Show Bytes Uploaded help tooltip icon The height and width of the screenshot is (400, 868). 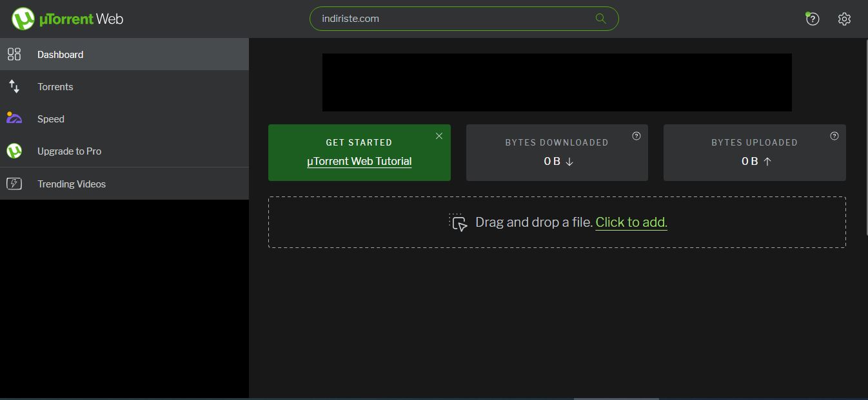(834, 136)
